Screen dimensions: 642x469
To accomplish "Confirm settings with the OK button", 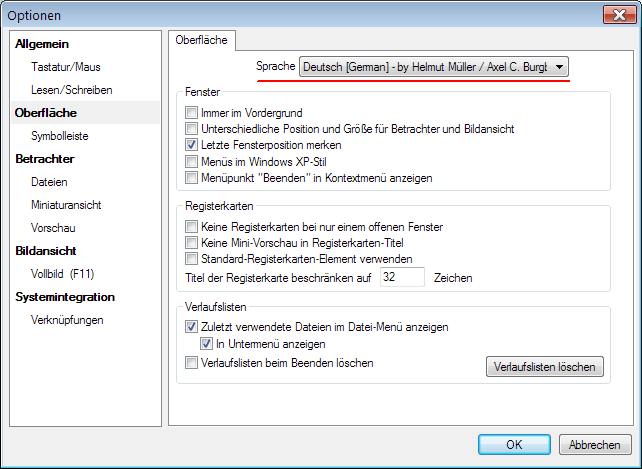I will click(x=514, y=445).
